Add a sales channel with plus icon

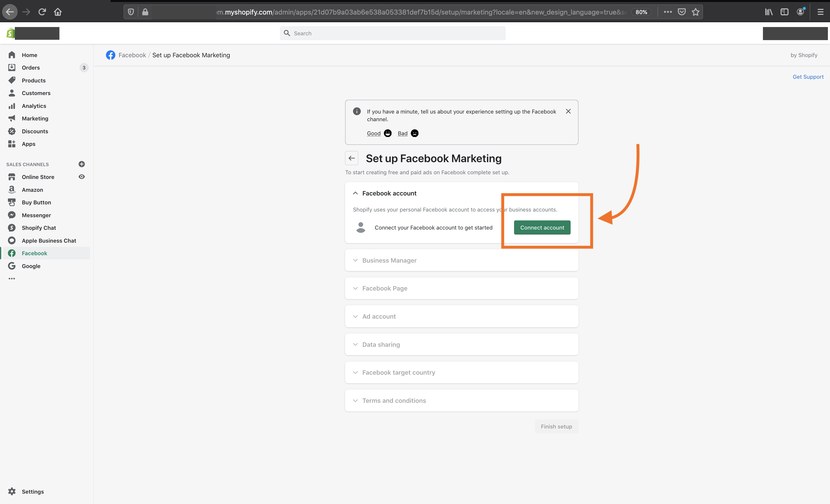point(82,164)
